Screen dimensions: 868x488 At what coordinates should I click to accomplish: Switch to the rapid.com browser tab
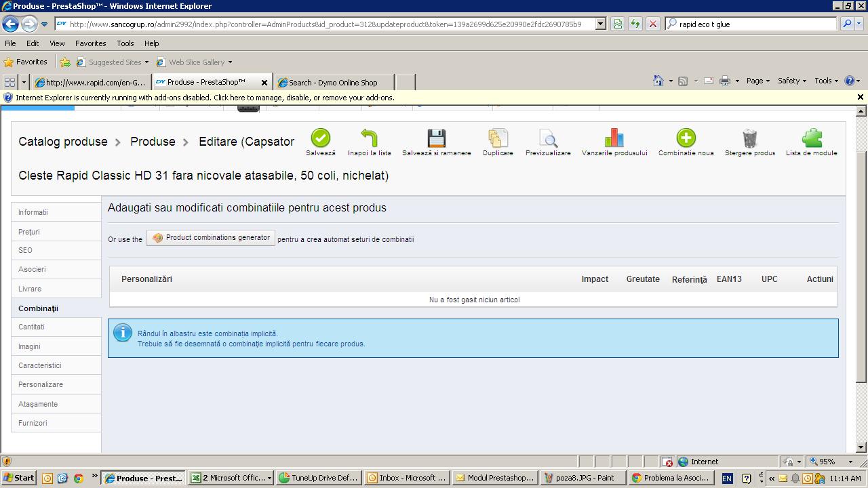pyautogui.click(x=92, y=82)
